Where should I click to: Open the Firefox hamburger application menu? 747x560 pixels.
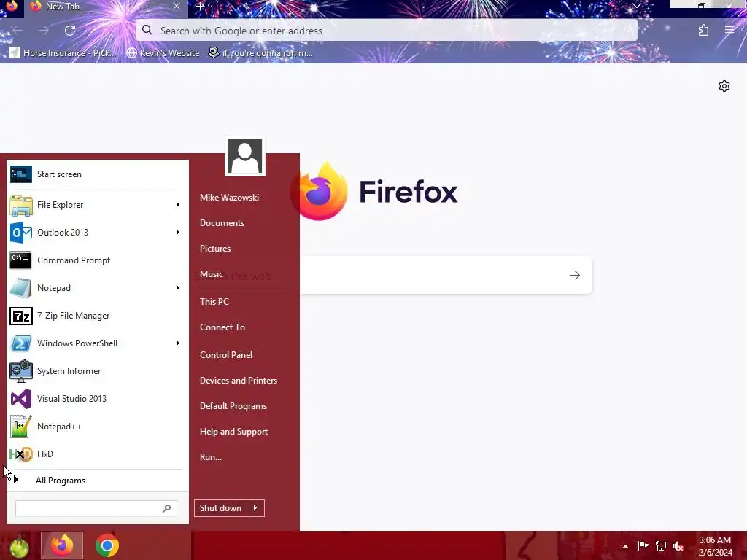[729, 31]
